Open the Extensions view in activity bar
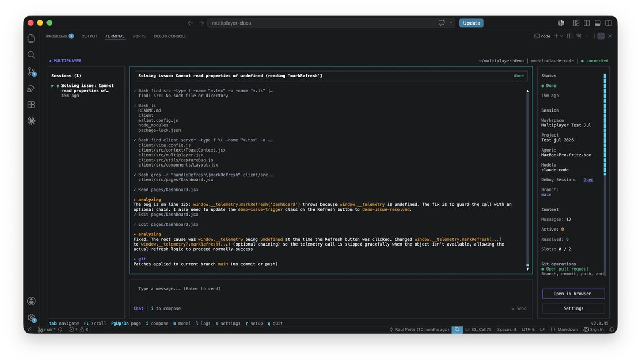 (32, 105)
